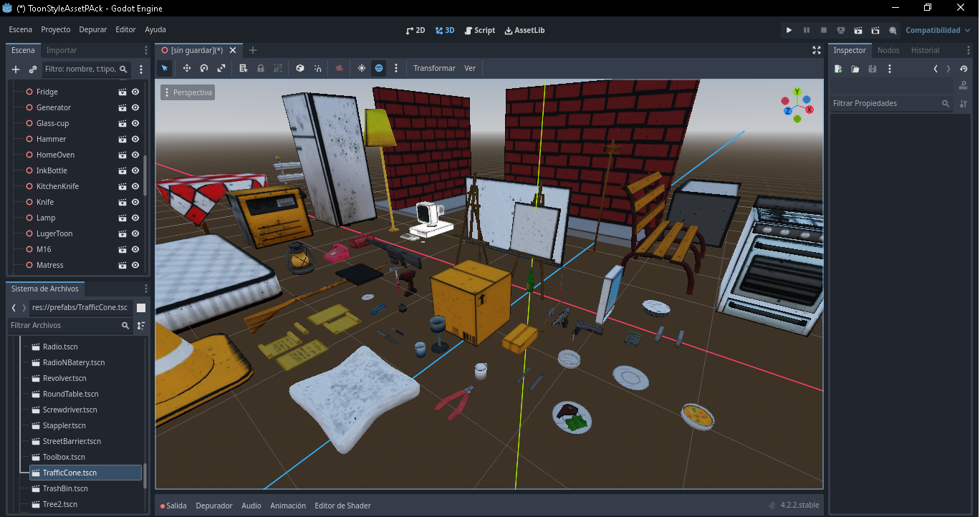The height and width of the screenshot is (517, 980).
Task: Stop the running project
Action: tap(824, 30)
